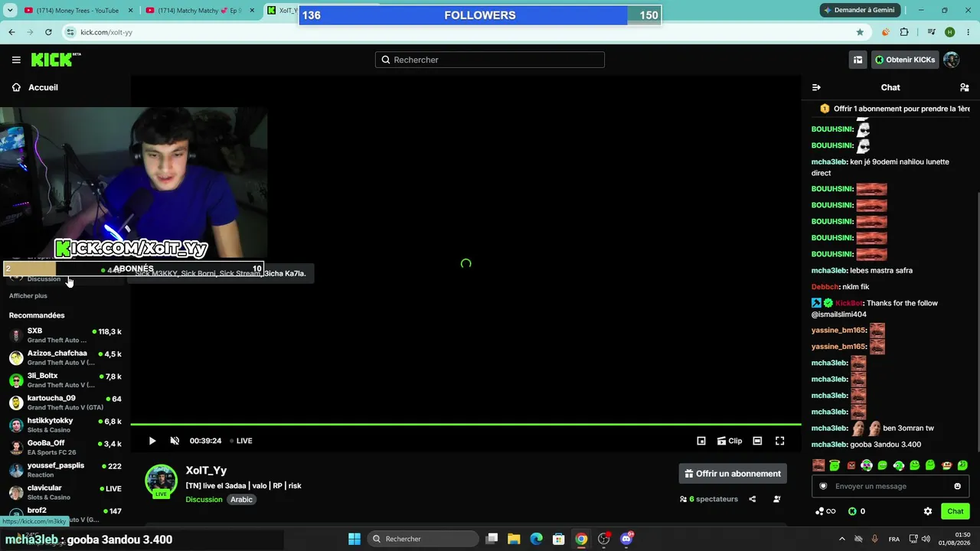This screenshot has height=551, width=980.
Task: Open recommended channel SXB
Action: 65,335
